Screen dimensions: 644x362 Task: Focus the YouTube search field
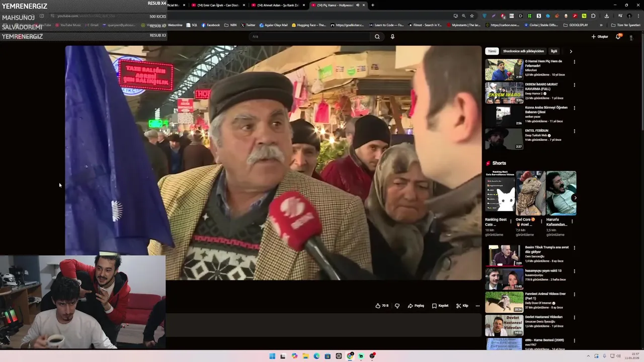click(x=310, y=36)
